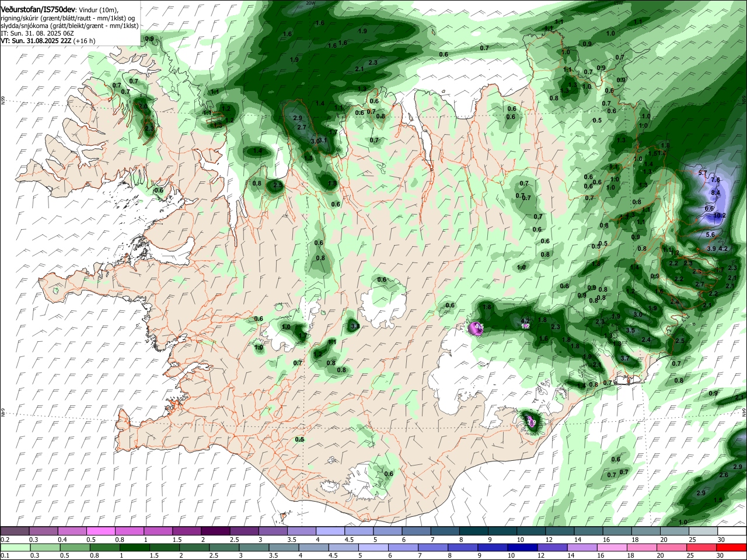Viewport: 747px width, 560px height.
Task: Click the 10.2 precipitation value on the map
Action: (720, 215)
